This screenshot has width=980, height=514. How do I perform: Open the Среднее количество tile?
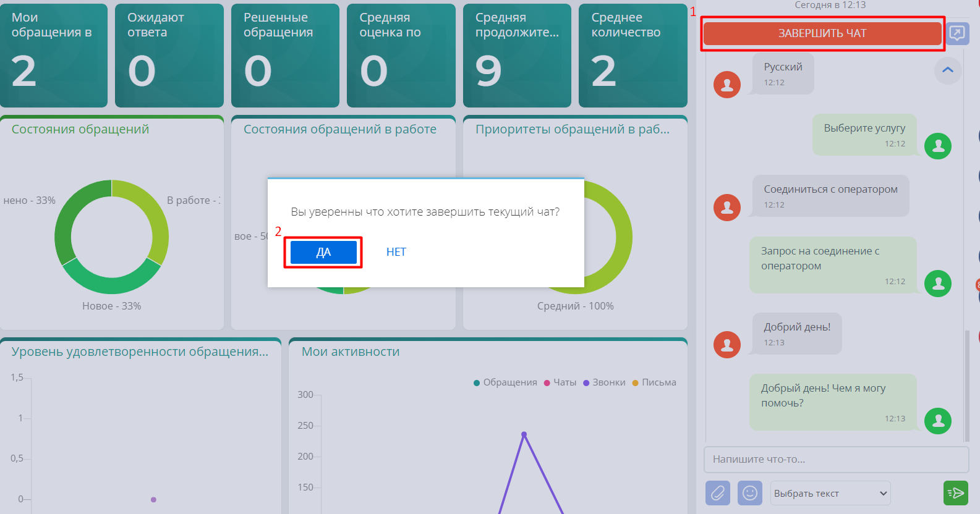[x=633, y=56]
